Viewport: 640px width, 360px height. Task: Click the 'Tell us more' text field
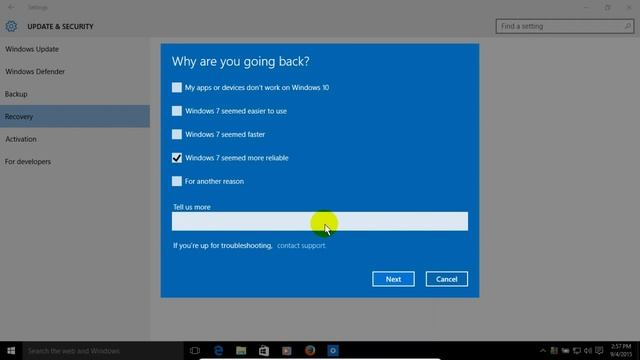[x=320, y=221]
